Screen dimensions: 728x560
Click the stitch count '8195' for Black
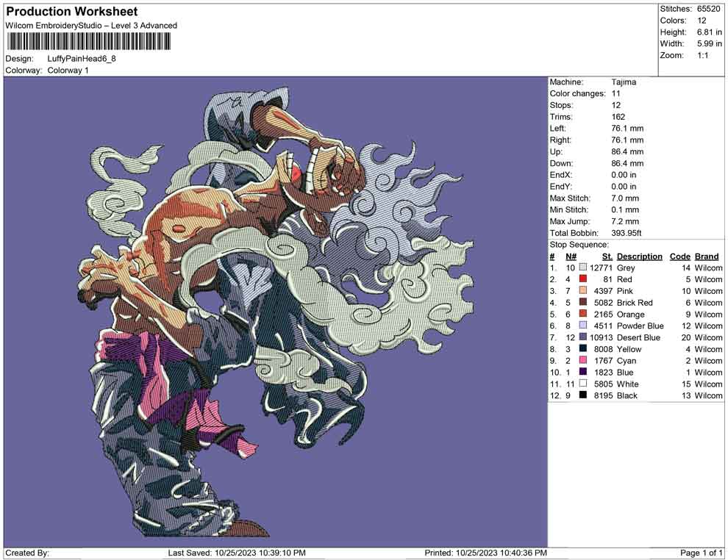(x=603, y=395)
